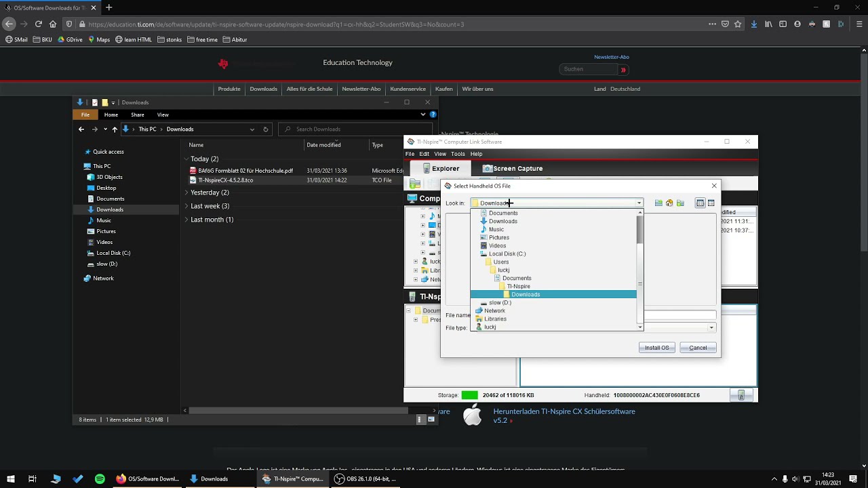The height and width of the screenshot is (488, 868).
Task: Switch file dialog to List view
Action: click(x=700, y=203)
